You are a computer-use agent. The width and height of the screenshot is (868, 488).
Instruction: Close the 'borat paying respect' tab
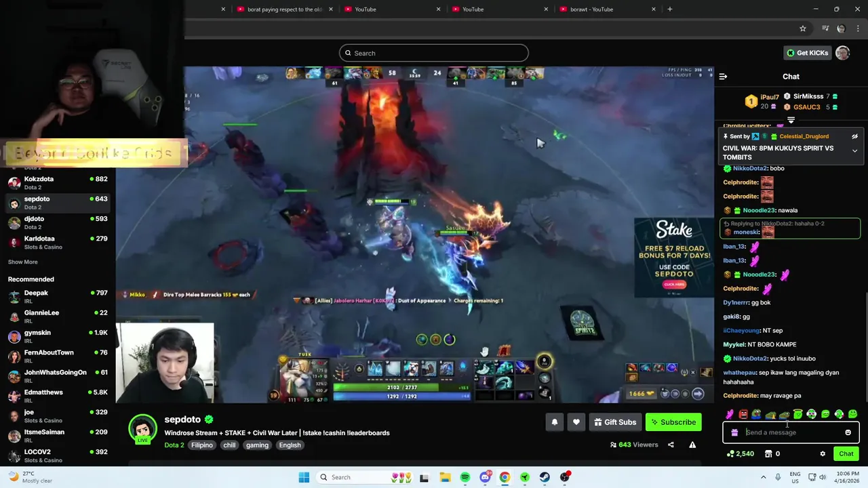(x=331, y=9)
